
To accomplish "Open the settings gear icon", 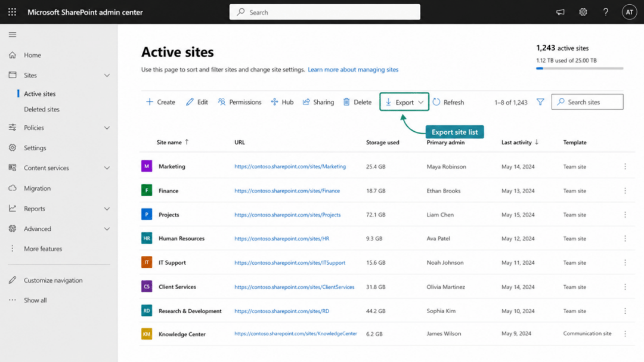I will click(x=583, y=12).
